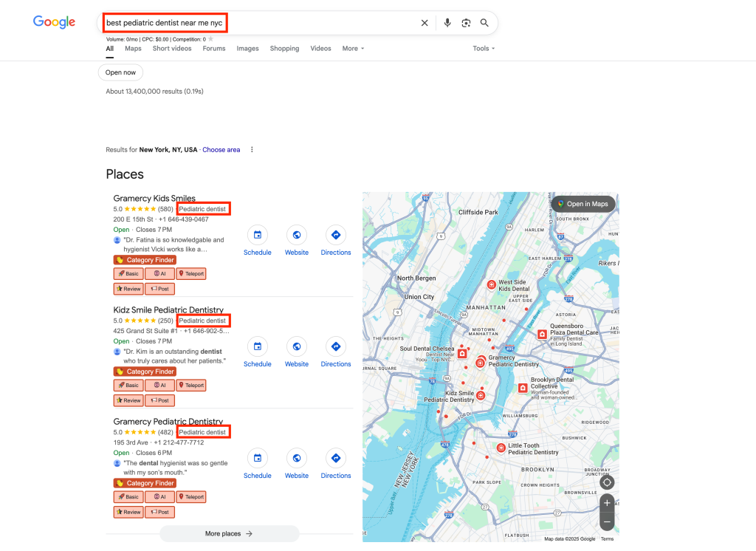This screenshot has height=551, width=756.
Task: Get Directions to Gramercy Kids Smiles
Action: 336,235
